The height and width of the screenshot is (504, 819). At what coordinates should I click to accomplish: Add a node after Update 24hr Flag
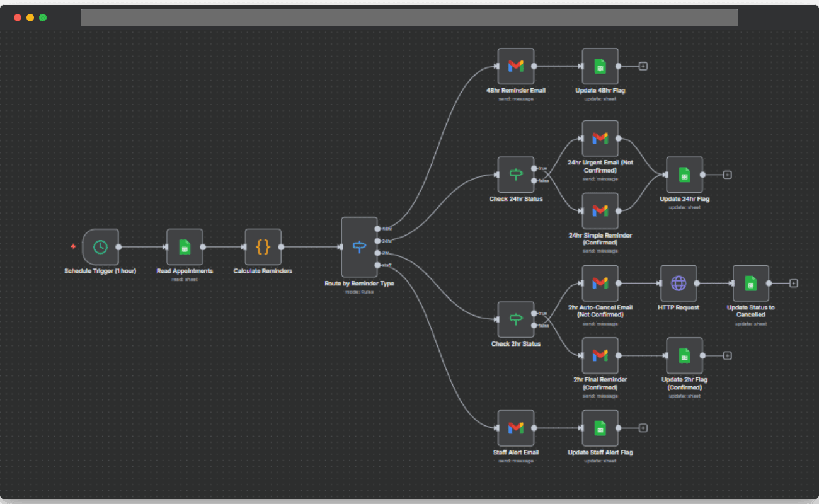(x=727, y=175)
